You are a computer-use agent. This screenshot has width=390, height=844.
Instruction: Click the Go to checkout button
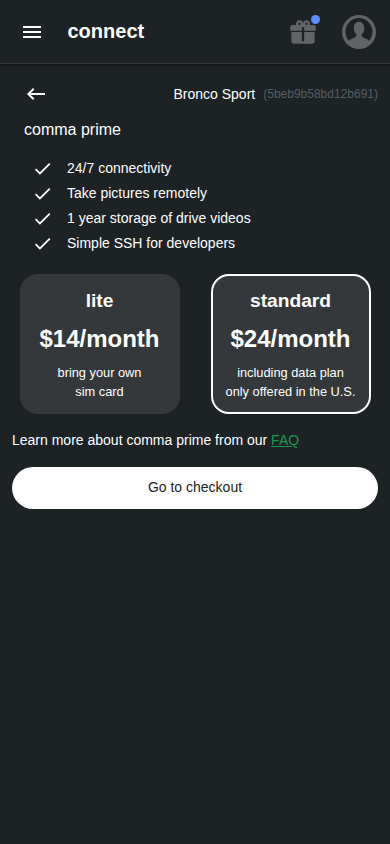click(x=195, y=488)
